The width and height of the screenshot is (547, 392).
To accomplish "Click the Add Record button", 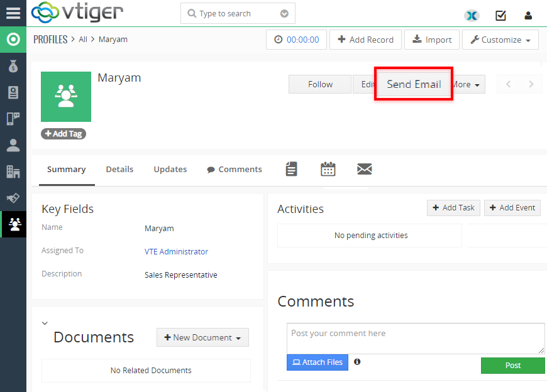I will [x=365, y=40].
